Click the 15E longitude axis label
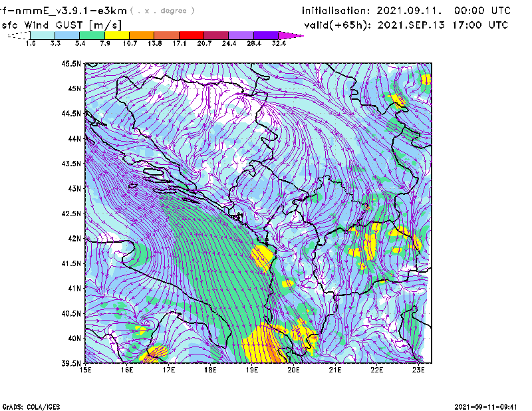This screenshot has height=411, width=532. [85, 369]
